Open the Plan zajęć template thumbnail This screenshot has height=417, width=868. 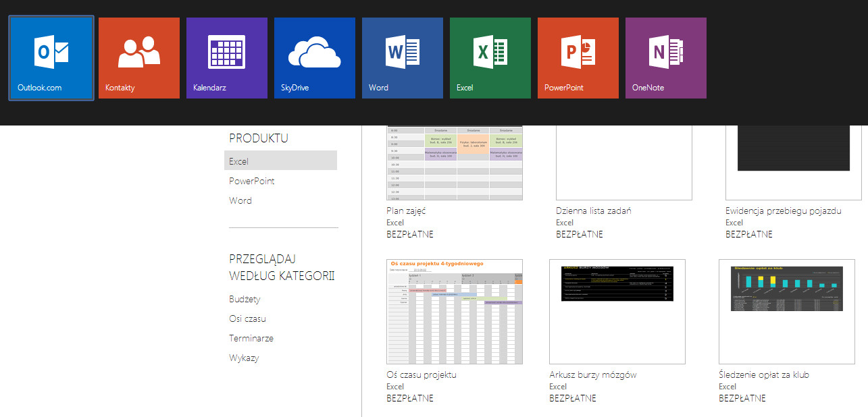455,163
